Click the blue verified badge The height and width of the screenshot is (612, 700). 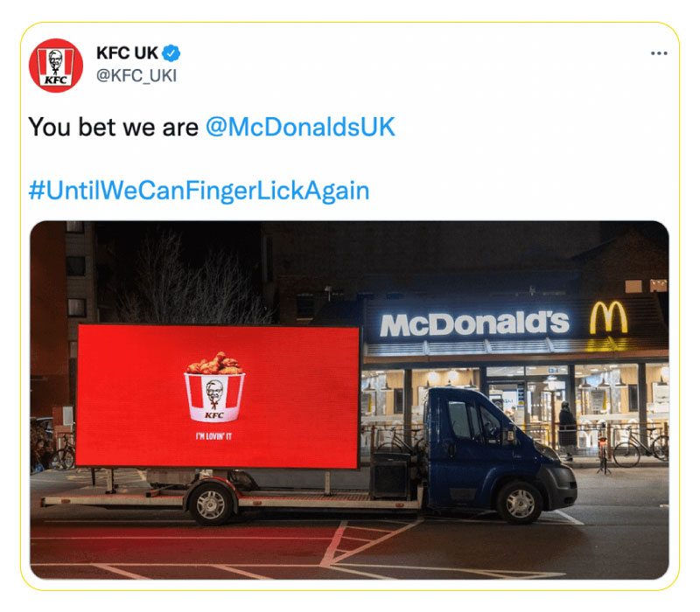pos(171,53)
